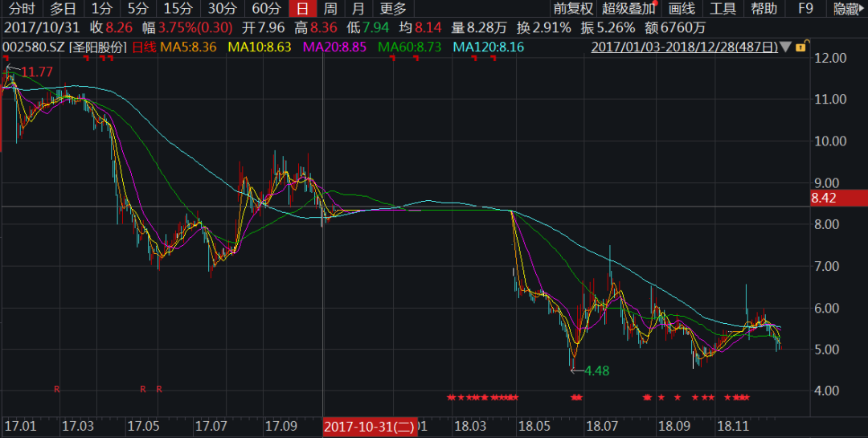The width and height of the screenshot is (868, 438).
Task: Click the red star marker near 18.07
Action: click(x=575, y=397)
